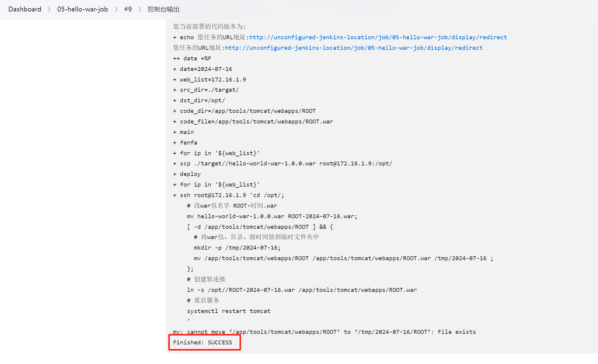Viewport: 598px width, 364px height.
Task: Select the '+ main' line
Action: (x=183, y=132)
